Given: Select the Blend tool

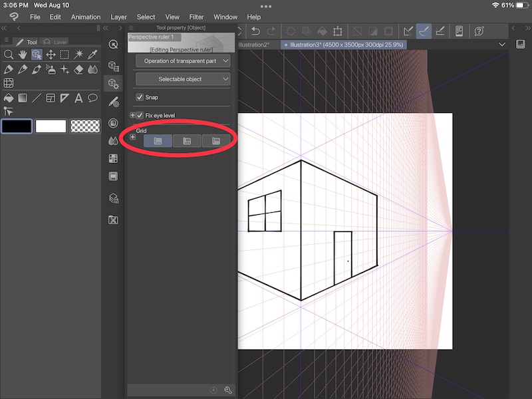Looking at the screenshot, I should [x=93, y=70].
